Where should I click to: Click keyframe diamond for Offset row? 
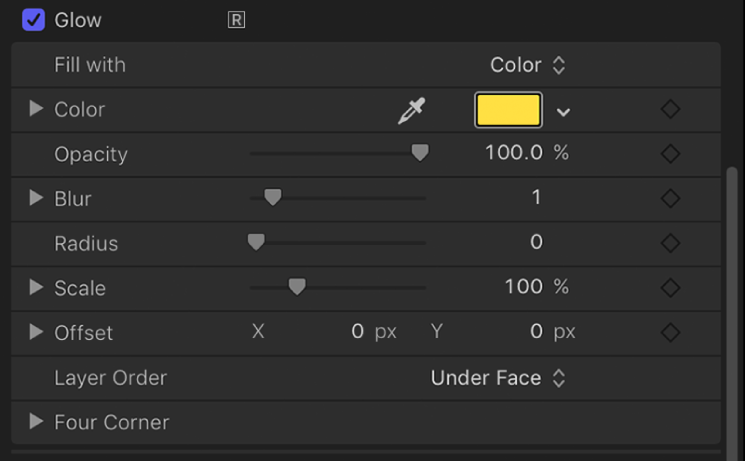[x=671, y=332]
